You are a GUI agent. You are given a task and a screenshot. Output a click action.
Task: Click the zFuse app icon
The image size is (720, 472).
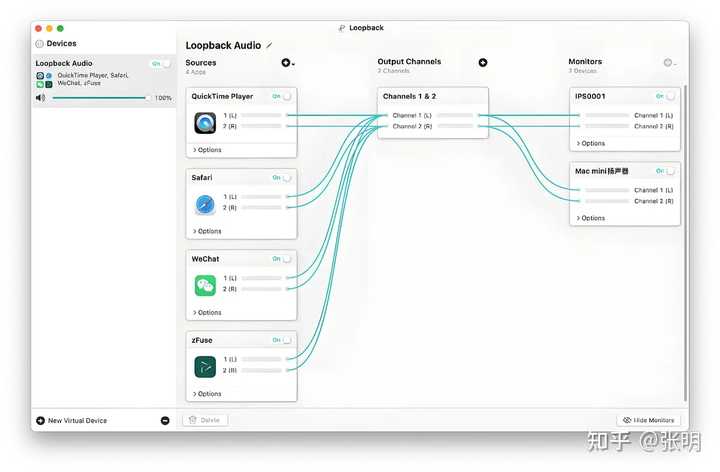pos(205,367)
